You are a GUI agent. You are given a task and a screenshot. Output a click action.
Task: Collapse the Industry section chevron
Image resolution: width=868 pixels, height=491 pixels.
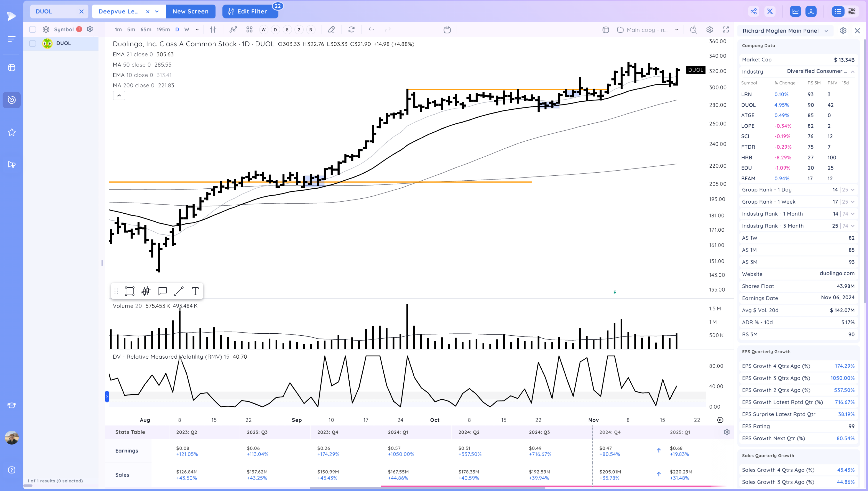(853, 71)
